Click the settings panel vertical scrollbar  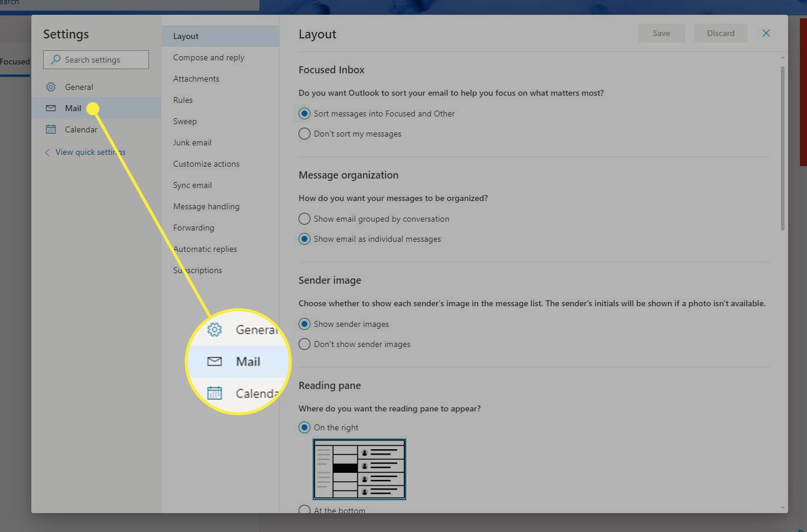[x=783, y=148]
